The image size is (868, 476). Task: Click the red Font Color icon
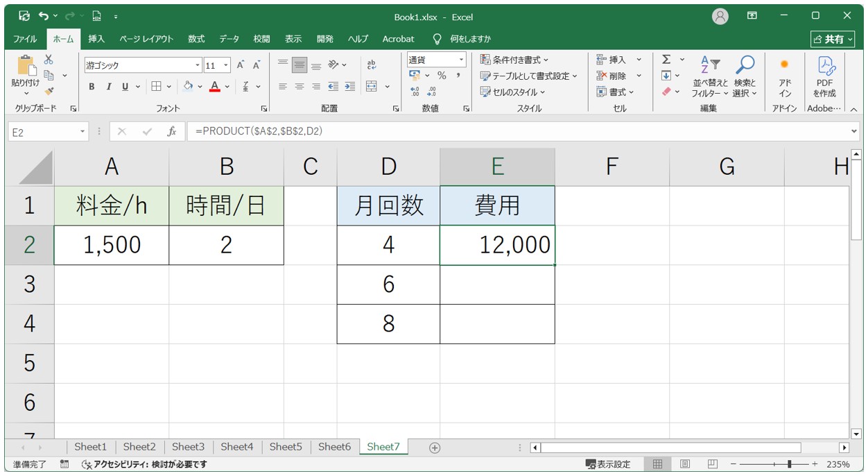(x=215, y=87)
